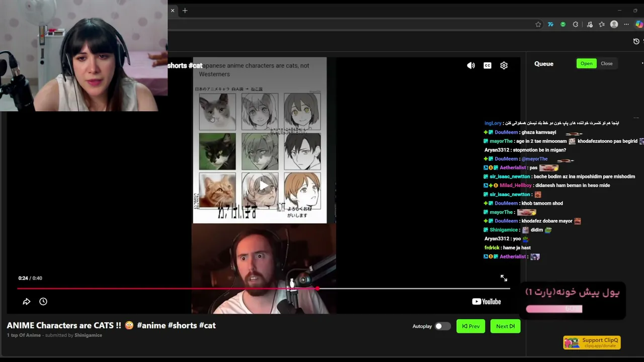Click chat username Aryan3312 on stopmotion message
Image resolution: width=644 pixels, height=362 pixels.
tap(497, 150)
